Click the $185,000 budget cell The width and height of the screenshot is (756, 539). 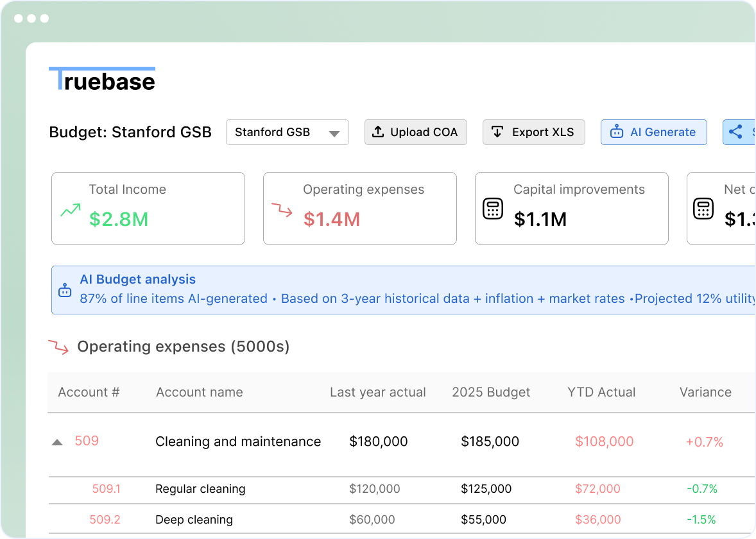point(490,441)
